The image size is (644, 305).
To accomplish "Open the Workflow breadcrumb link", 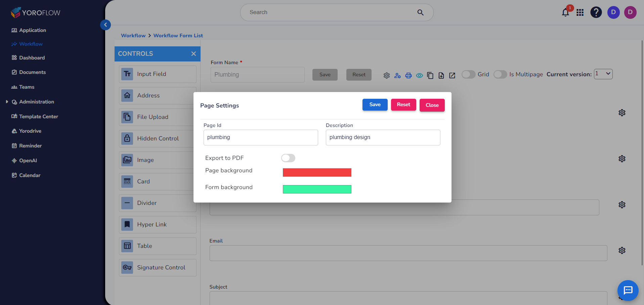I will [x=133, y=35].
